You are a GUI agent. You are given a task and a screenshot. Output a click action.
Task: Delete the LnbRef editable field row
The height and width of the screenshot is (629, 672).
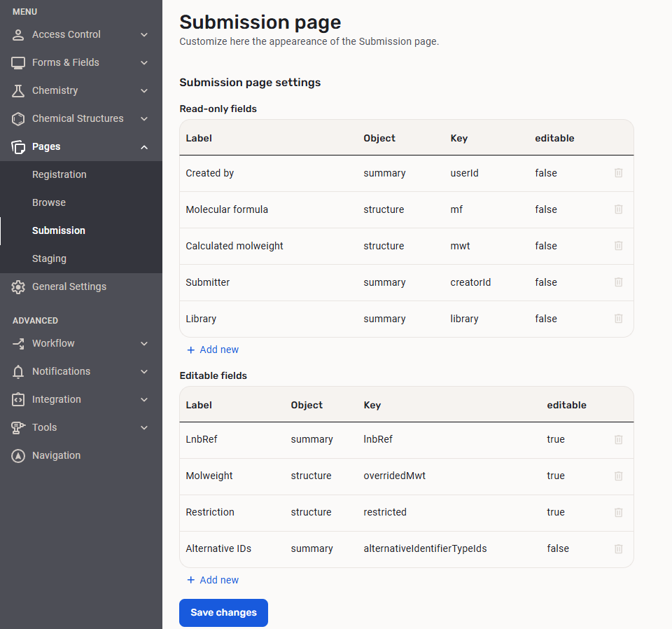(618, 439)
